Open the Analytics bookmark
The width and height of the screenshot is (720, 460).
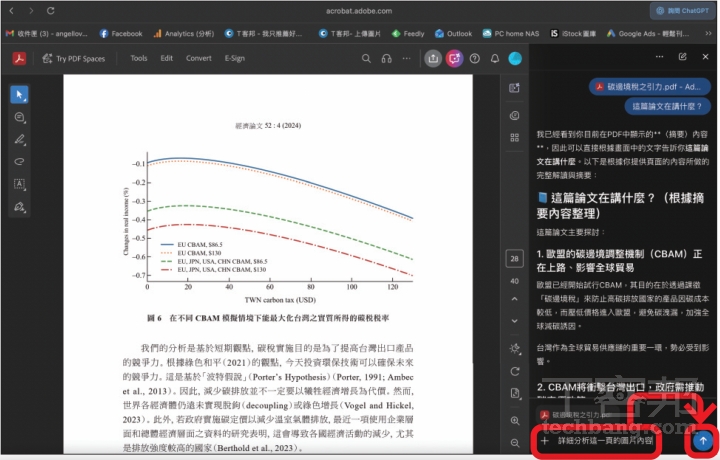click(x=184, y=34)
